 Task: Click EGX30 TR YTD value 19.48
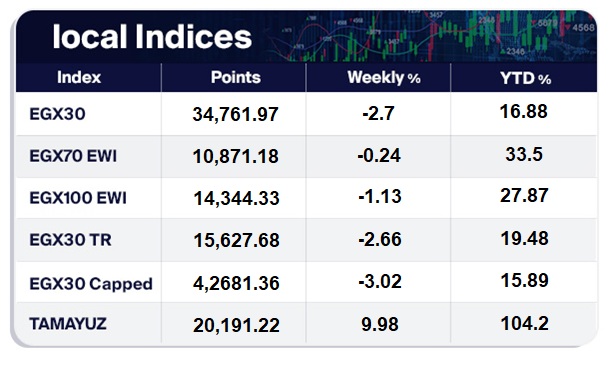coord(524,238)
